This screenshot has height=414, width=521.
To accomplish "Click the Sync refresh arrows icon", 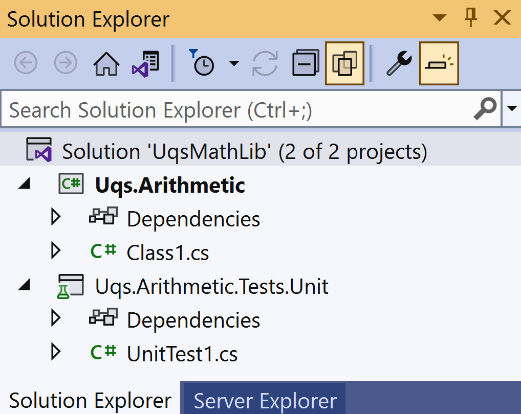I will (x=265, y=63).
